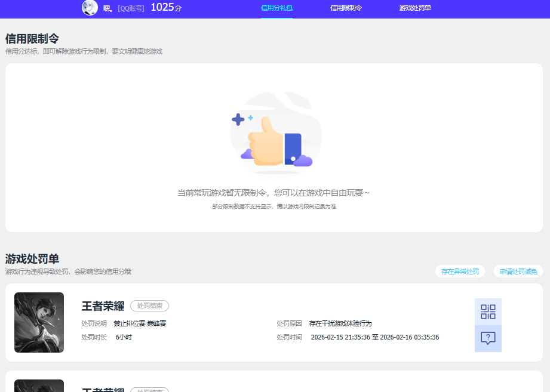This screenshot has height=392, width=550.
Task: Open the 信用分礼包 tab
Action: coord(276,8)
